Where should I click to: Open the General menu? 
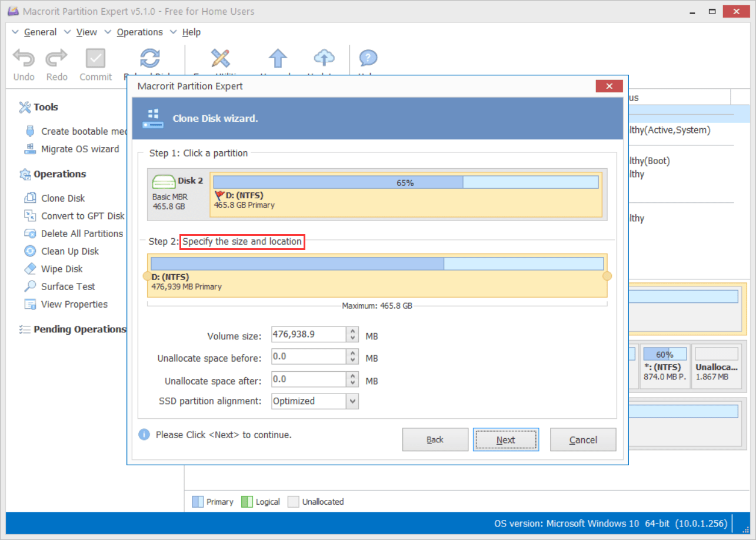(x=40, y=32)
